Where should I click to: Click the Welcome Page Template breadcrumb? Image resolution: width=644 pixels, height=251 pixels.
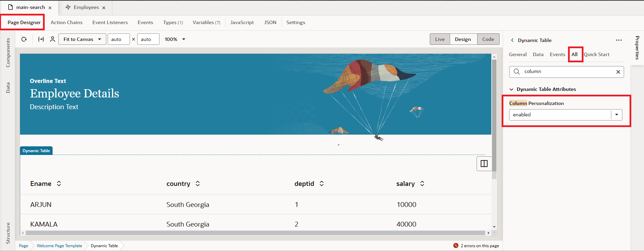click(59, 246)
